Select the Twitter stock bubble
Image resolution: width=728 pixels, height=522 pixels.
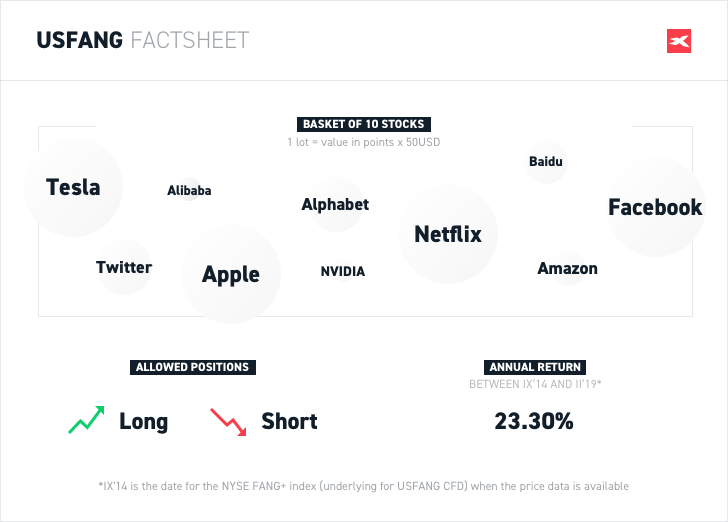124,267
